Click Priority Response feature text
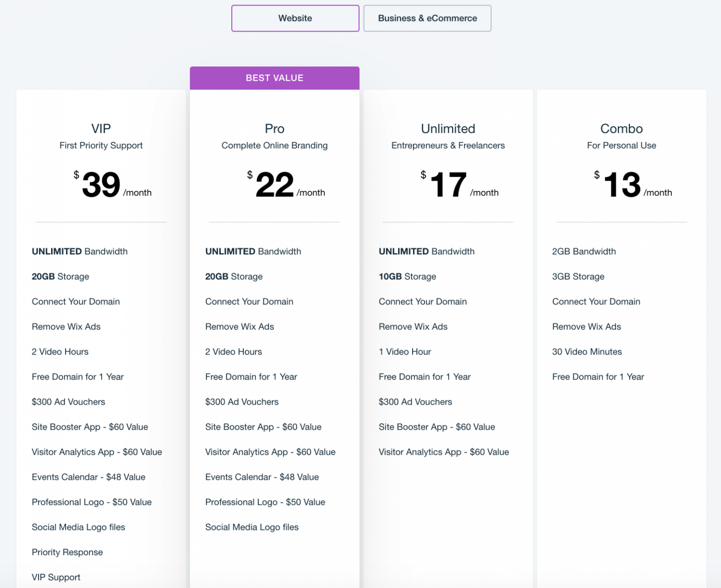 click(67, 552)
